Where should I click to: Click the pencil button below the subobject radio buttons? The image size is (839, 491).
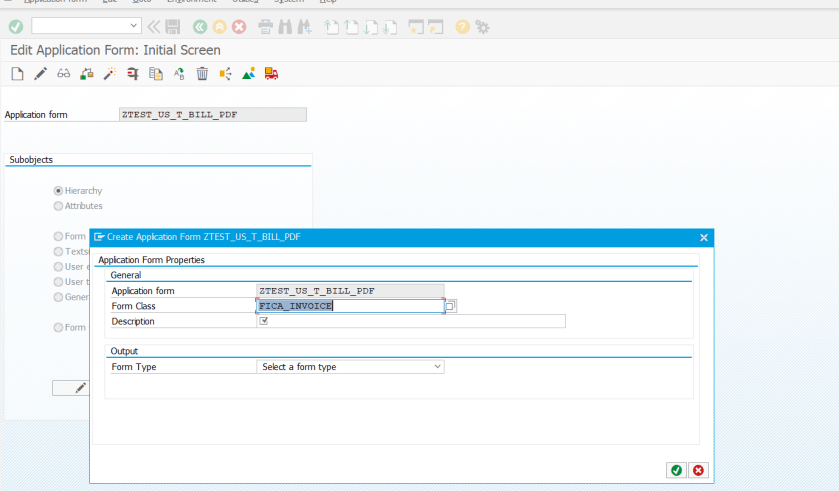coord(71,388)
